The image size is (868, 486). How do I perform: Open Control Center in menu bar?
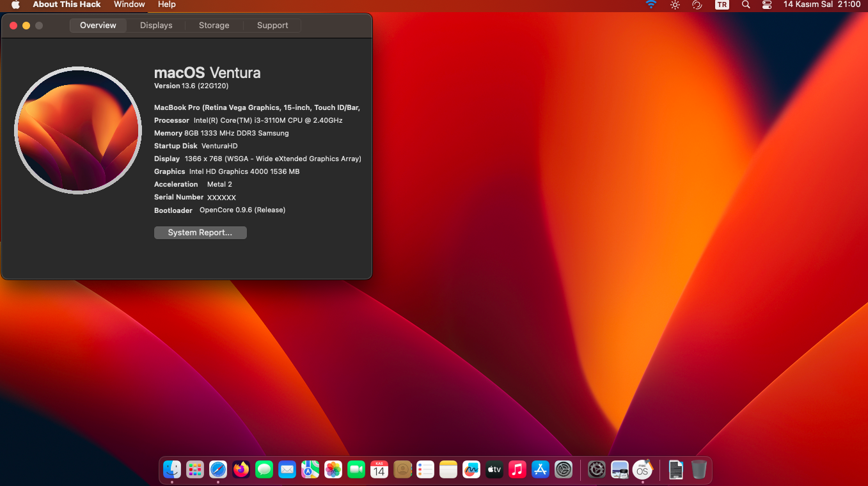767,4
